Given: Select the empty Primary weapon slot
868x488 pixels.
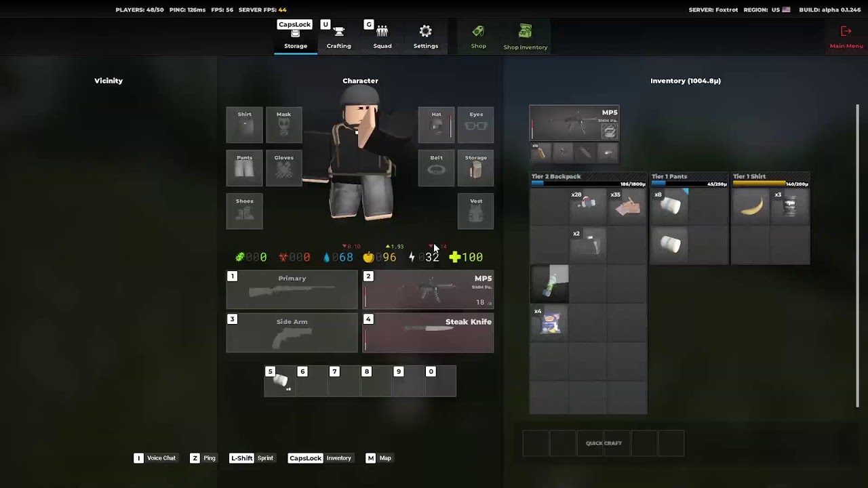Looking at the screenshot, I should pyautogui.click(x=292, y=289).
